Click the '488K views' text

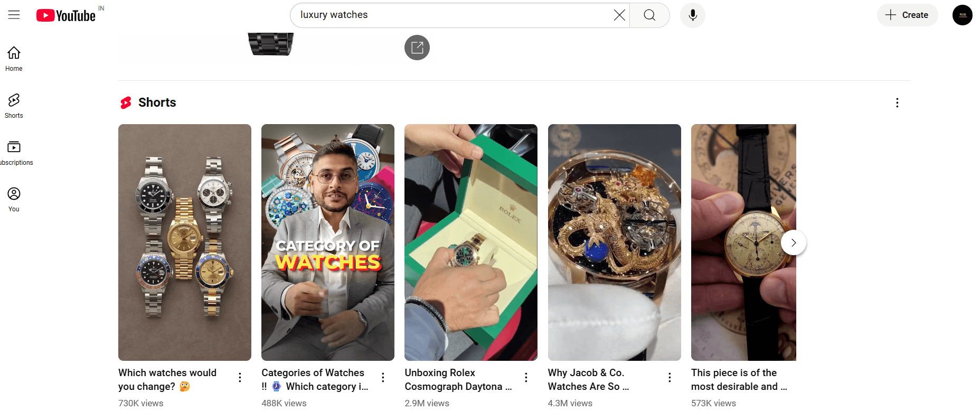coord(284,403)
